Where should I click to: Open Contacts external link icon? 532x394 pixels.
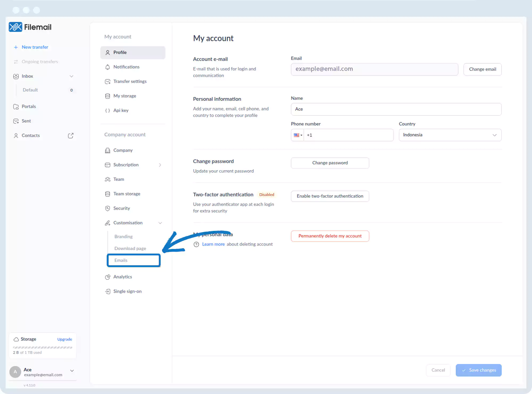pos(70,136)
